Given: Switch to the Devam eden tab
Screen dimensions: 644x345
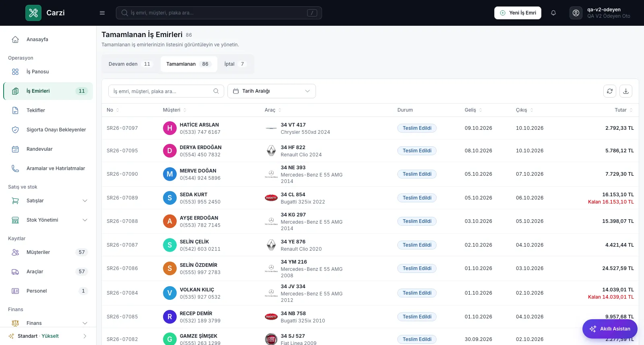Looking at the screenshot, I should point(131,64).
